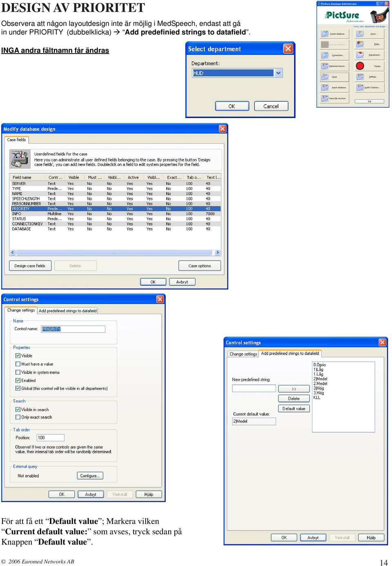Click the Close database button in PictSure
Screen dimensions: 392x566
334,77
